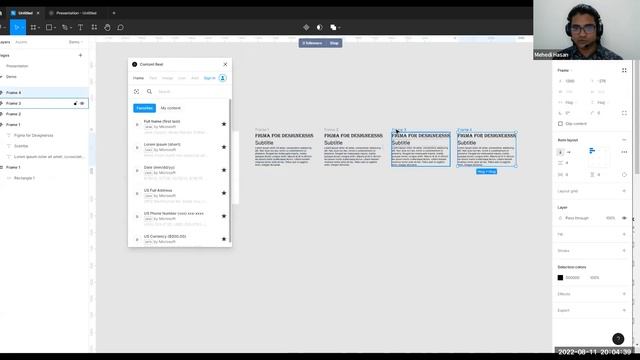
Task: Add a new page with plus icon
Action: click(80, 55)
